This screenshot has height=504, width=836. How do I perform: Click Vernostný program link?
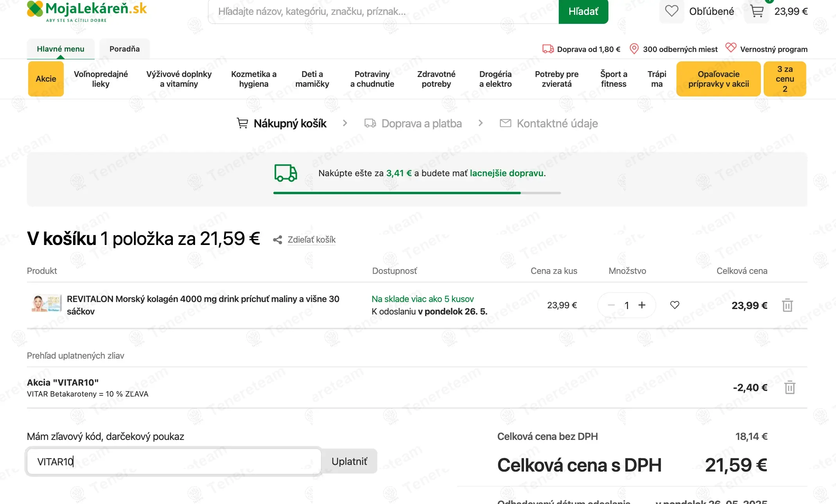(x=773, y=49)
